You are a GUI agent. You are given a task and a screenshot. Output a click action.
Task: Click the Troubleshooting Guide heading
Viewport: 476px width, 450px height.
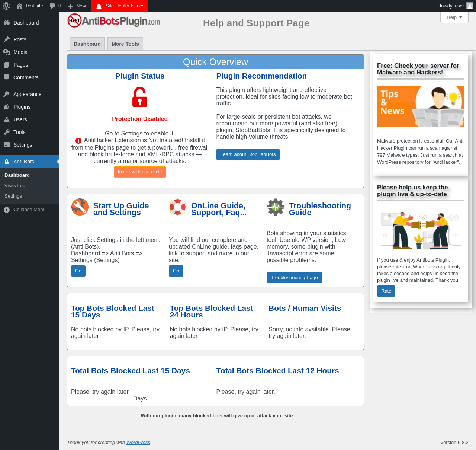click(320, 209)
